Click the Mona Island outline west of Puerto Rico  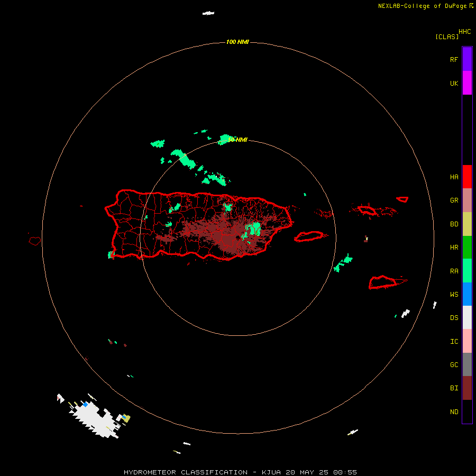(34, 241)
